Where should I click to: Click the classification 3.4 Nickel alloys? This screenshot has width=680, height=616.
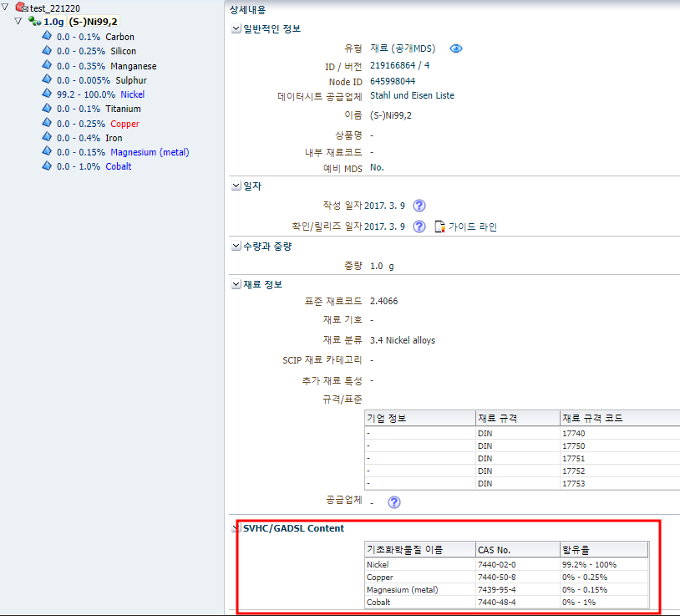click(x=403, y=340)
